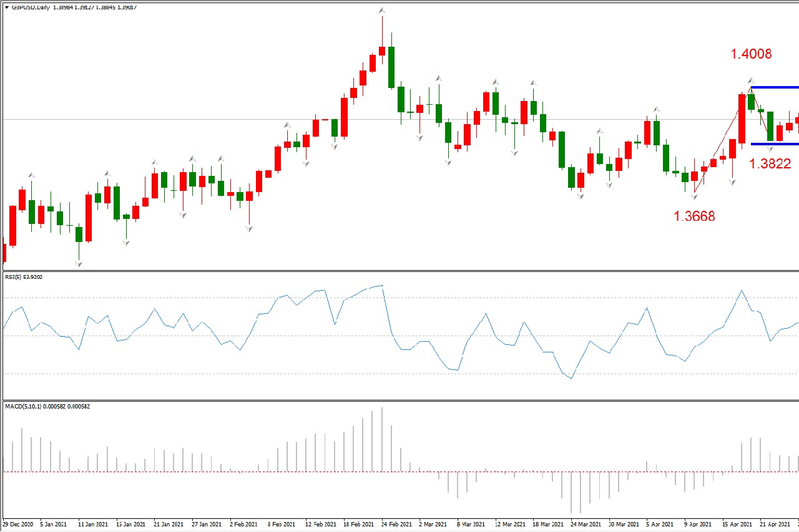799x532 pixels.
Task: Click the up fractal arrow above the February peak
Action: tap(382, 11)
